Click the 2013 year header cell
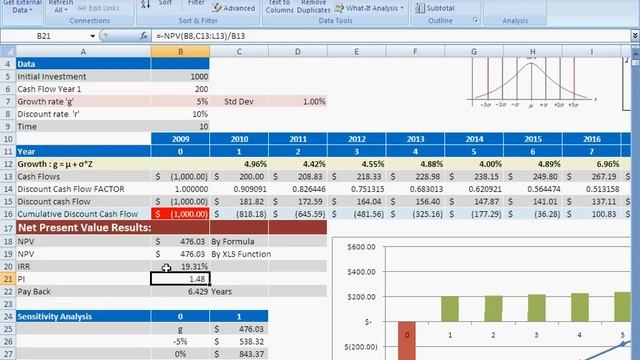 coord(415,139)
